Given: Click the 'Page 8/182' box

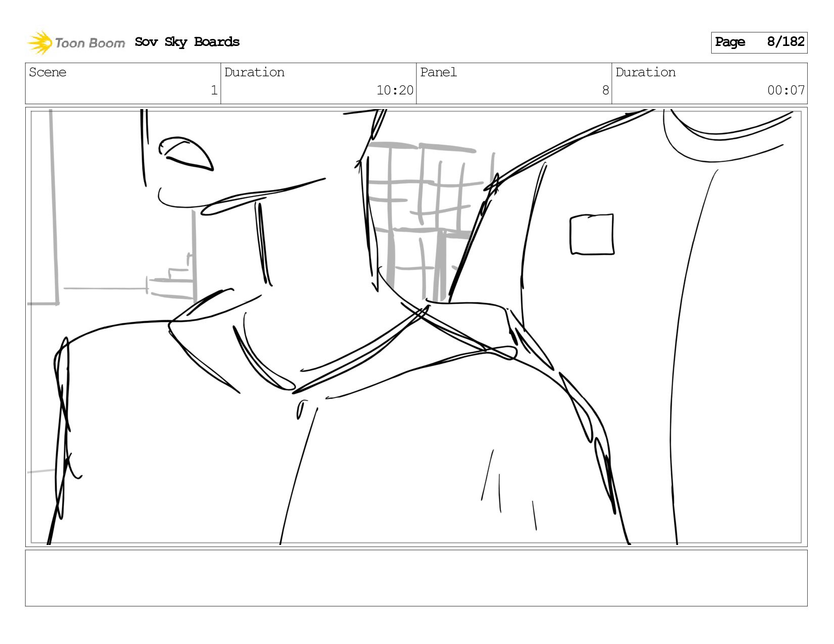Looking at the screenshot, I should tap(759, 42).
